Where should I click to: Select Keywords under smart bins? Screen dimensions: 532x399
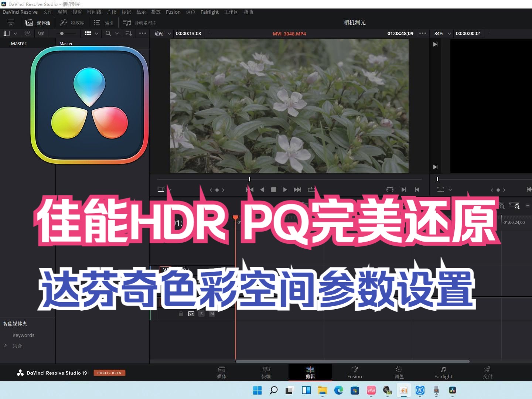(24, 335)
